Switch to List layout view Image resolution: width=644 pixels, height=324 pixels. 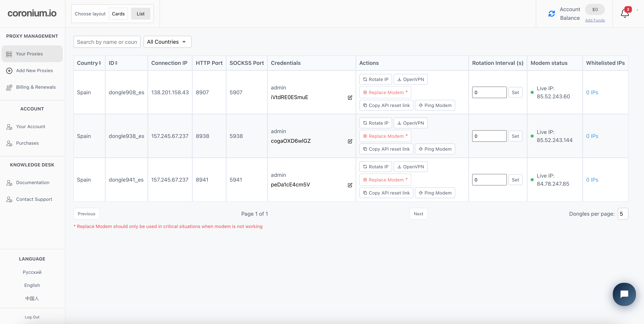point(141,14)
